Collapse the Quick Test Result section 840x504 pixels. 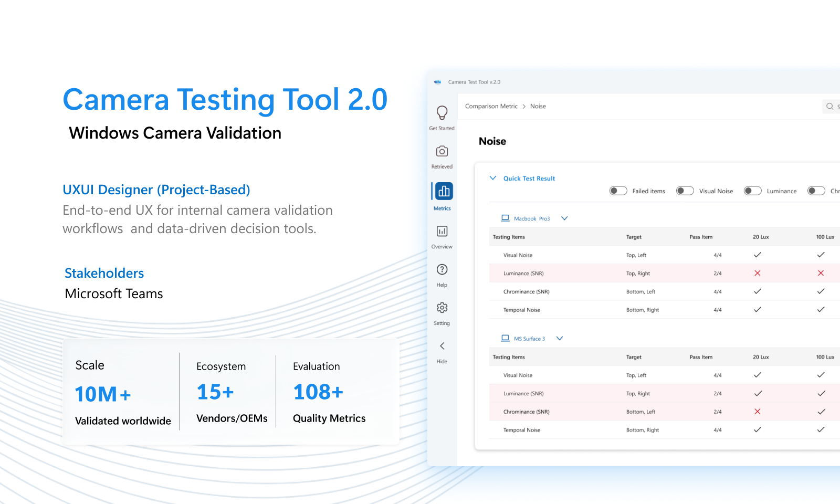(x=492, y=178)
